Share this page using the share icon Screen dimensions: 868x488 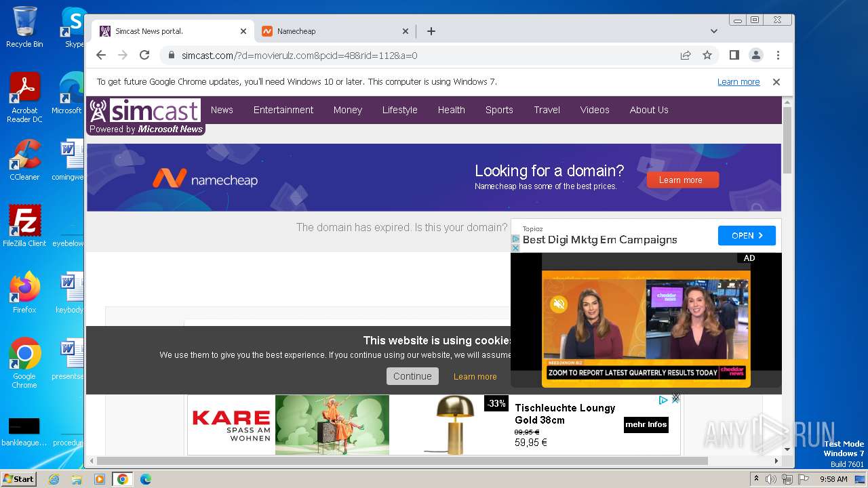686,55
